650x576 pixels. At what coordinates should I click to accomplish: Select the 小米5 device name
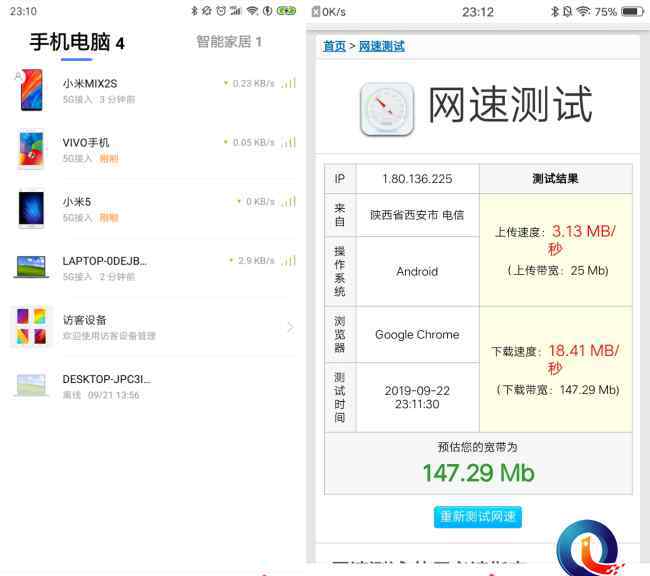(77, 202)
